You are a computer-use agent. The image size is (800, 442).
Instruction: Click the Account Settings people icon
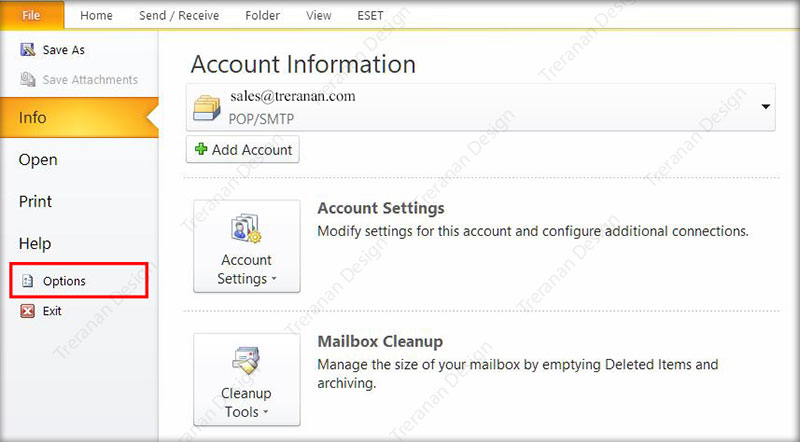pyautogui.click(x=246, y=228)
